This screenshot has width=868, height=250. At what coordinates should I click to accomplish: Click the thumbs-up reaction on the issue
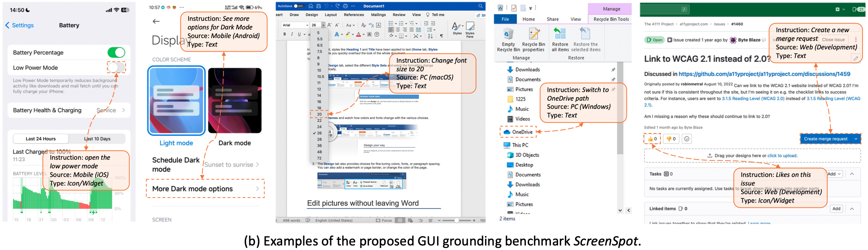652,138
